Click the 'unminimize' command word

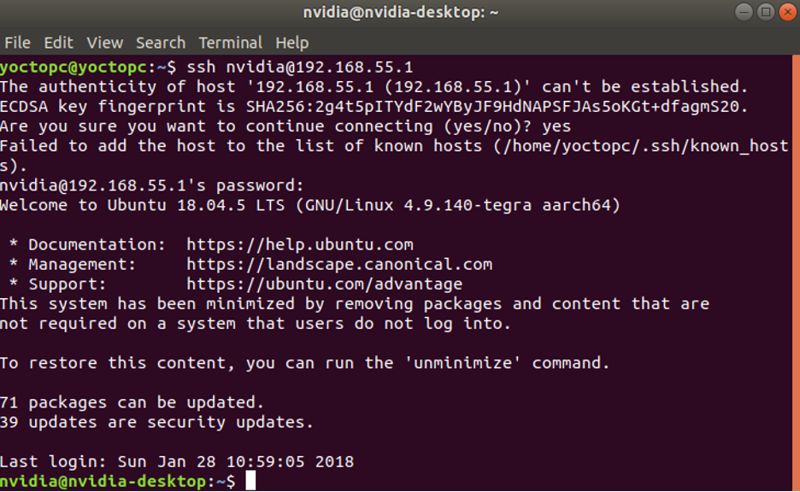pos(463,363)
